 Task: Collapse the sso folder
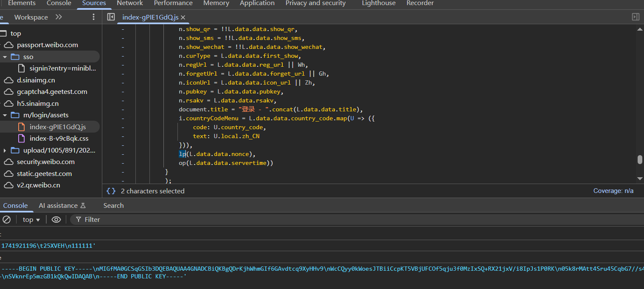pos(5,57)
